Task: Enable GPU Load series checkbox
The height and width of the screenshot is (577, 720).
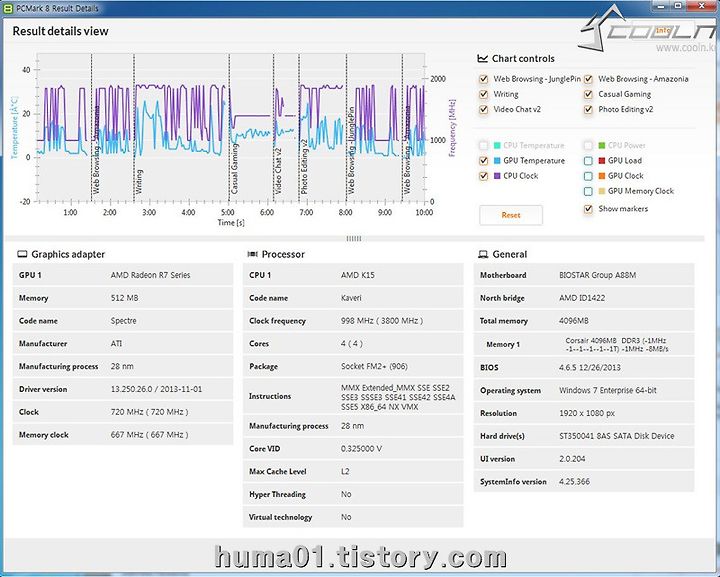Action: [588, 161]
